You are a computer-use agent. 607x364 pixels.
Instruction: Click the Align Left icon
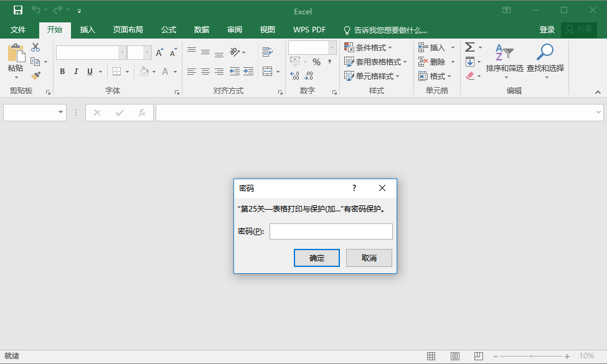coord(192,72)
